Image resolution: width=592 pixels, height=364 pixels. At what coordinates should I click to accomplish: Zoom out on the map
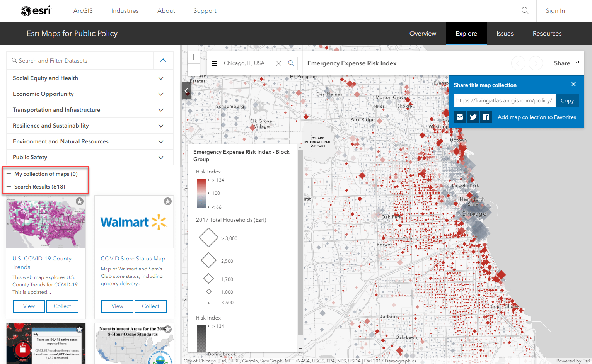tap(193, 70)
